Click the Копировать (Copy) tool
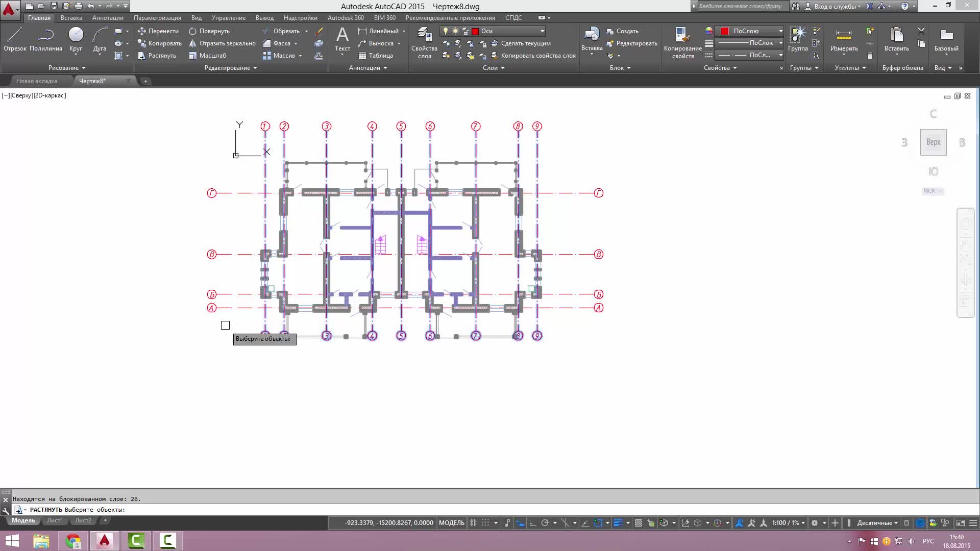Screen dimensions: 980x551 (159, 43)
